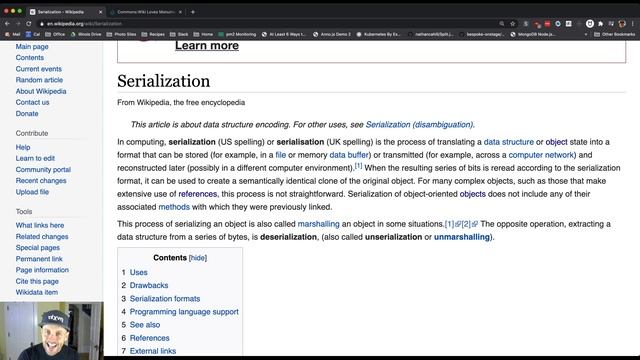Image resolution: width=640 pixels, height=360 pixels.
Task: Close the Serialization - Wikipedia tab
Action: 100,12
